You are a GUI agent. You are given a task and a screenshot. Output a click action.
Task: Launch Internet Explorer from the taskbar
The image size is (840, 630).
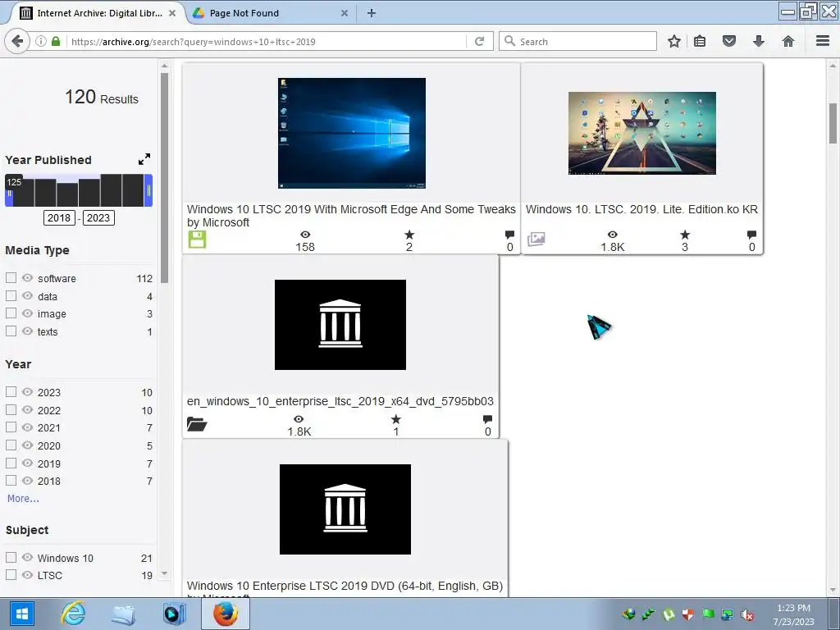pos(73,614)
